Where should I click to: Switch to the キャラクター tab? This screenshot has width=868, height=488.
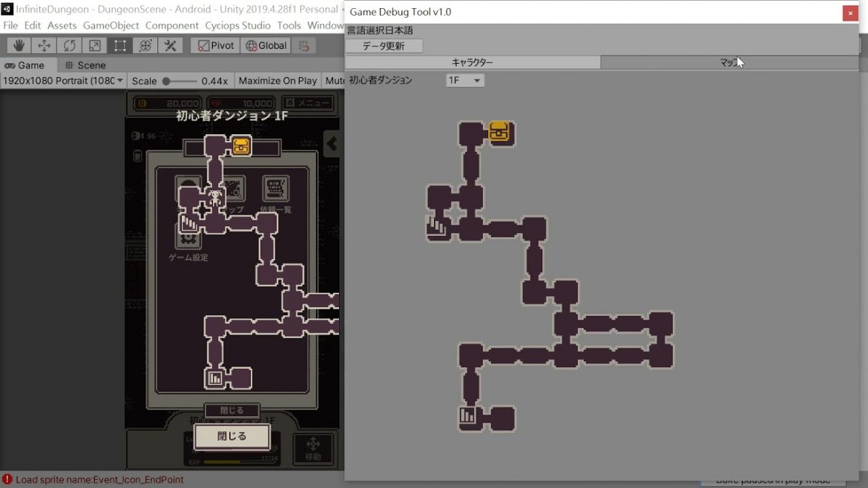click(473, 63)
